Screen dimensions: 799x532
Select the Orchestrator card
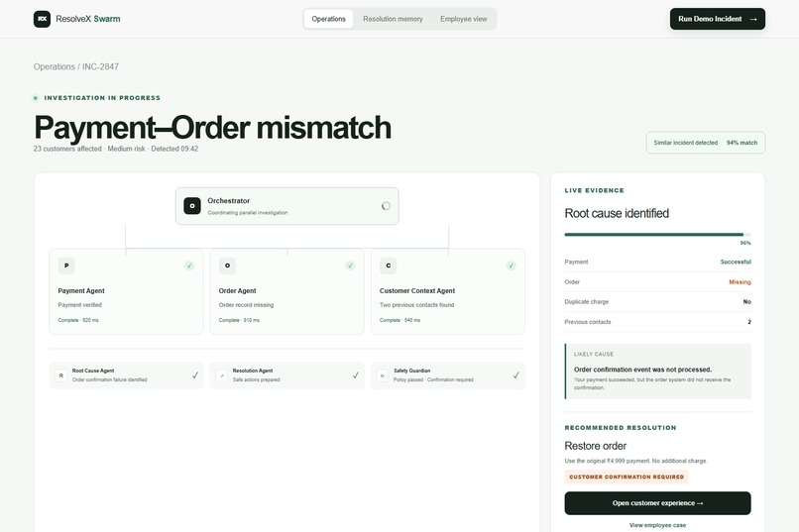pyautogui.click(x=286, y=206)
